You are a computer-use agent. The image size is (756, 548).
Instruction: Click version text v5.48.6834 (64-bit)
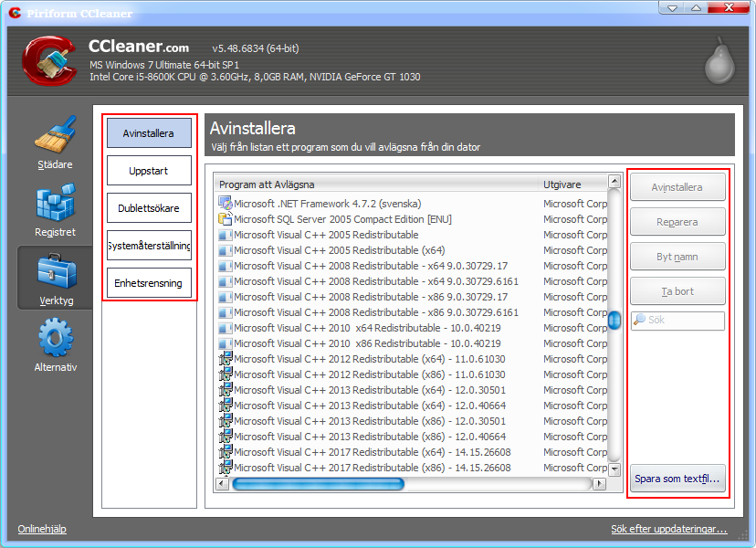[256, 48]
